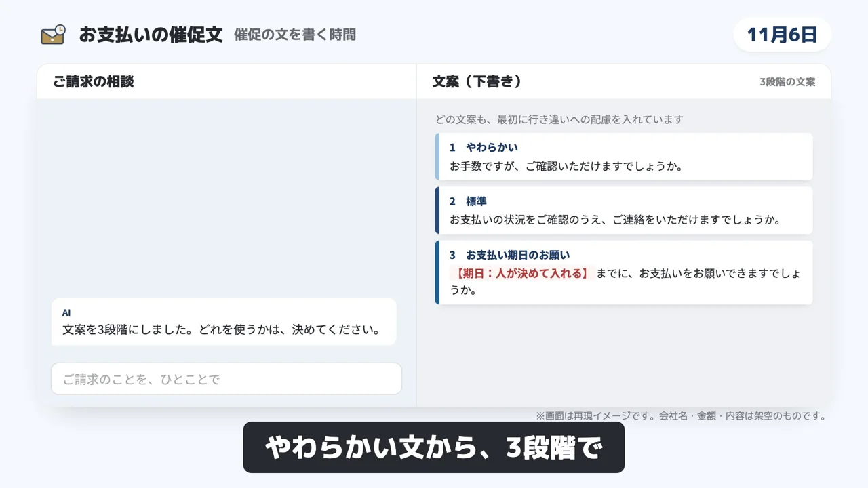Click the 【期日：人が決めて入れる】 placeholder
The width and height of the screenshot is (868, 488).
[521, 273]
